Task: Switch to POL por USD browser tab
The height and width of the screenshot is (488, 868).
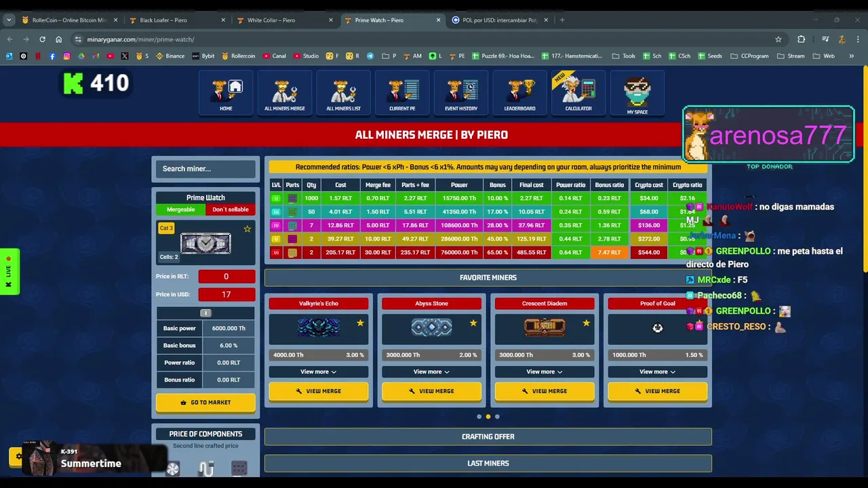Action: click(x=498, y=20)
